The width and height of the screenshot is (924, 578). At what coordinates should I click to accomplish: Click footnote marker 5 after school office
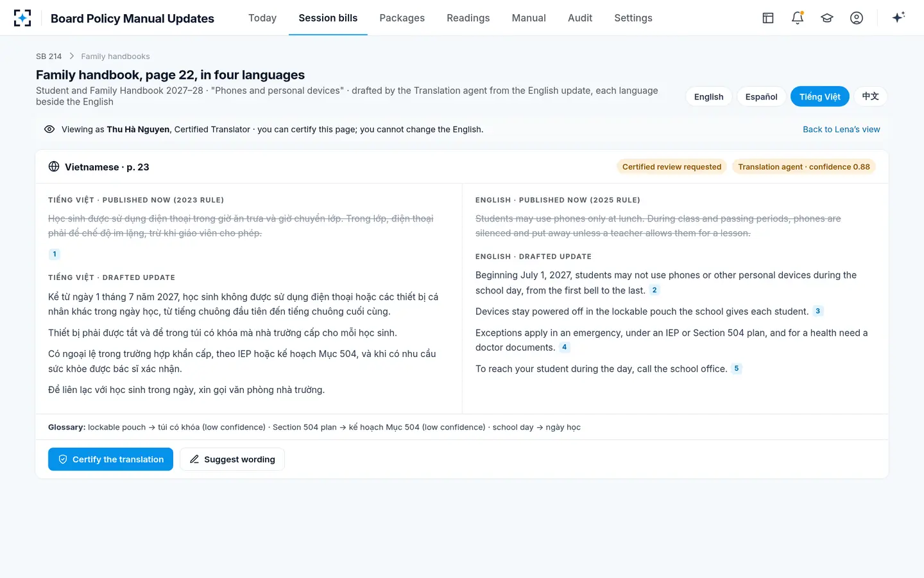[x=737, y=369]
